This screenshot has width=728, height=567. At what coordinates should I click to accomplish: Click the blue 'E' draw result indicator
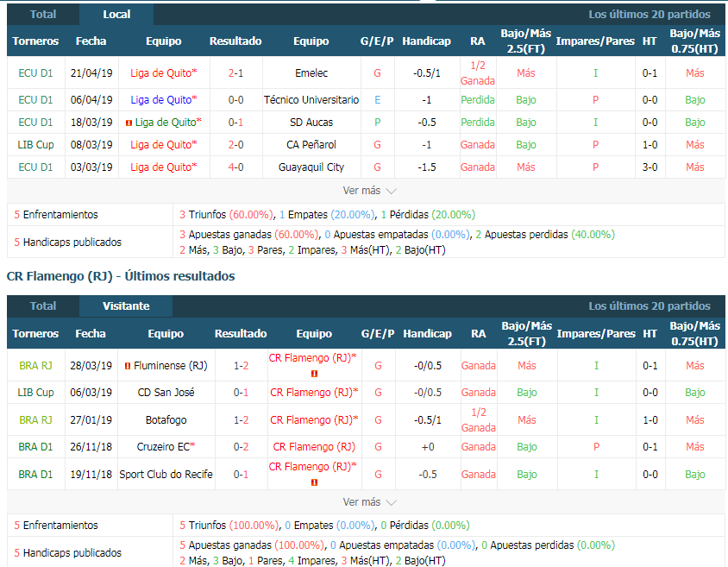[x=378, y=100]
